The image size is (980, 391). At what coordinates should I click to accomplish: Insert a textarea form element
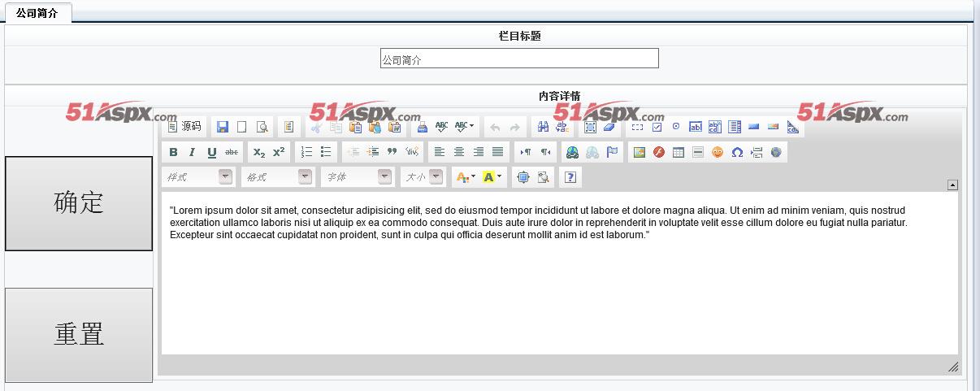(715, 127)
